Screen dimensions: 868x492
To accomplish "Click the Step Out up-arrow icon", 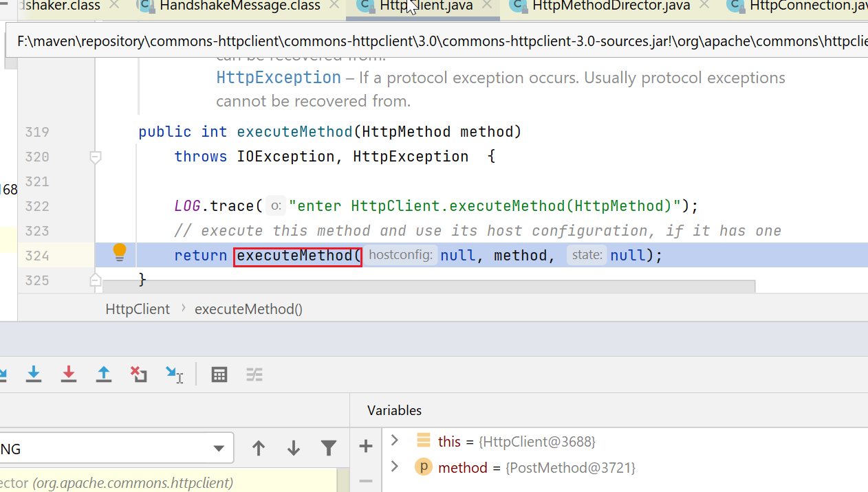I will pyautogui.click(x=104, y=374).
